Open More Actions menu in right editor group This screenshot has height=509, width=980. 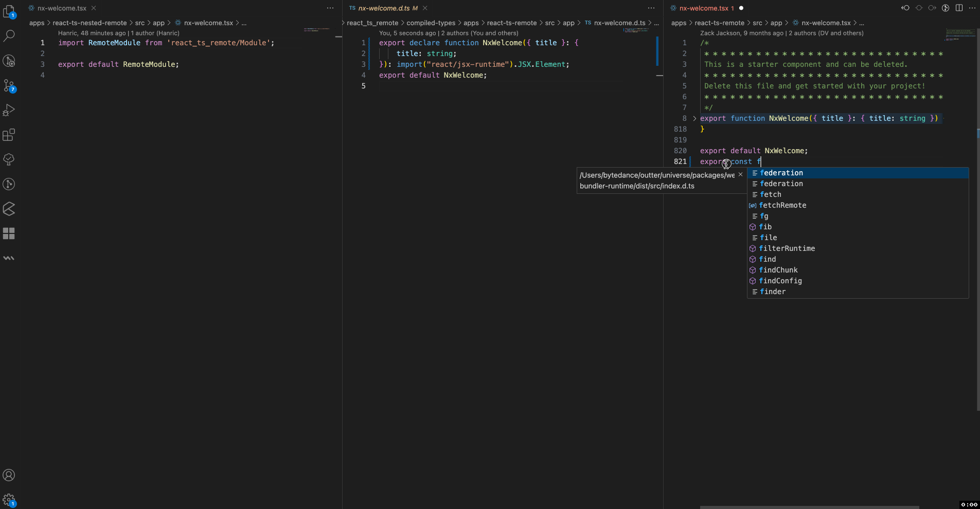click(972, 8)
